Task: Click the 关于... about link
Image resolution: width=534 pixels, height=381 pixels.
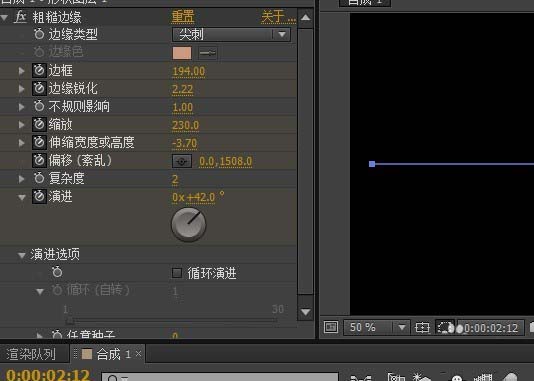Action: tap(279, 17)
